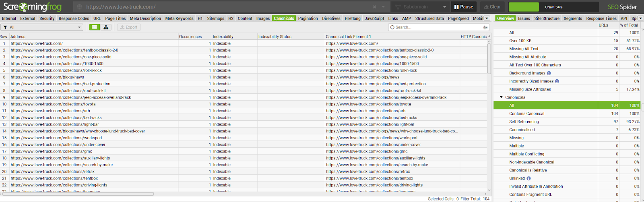This screenshot has height=202, width=644.
Task: Open the right panel tabs overflow dropdown
Action: pos(640,18)
